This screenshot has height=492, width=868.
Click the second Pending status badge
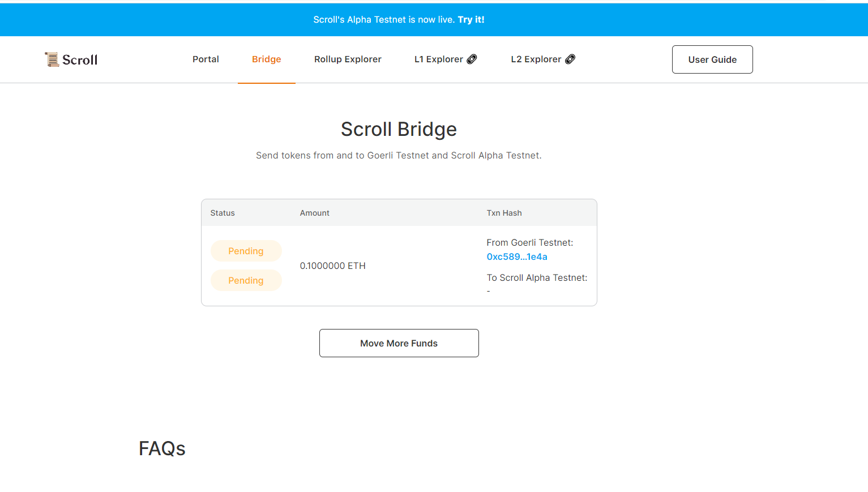point(246,280)
